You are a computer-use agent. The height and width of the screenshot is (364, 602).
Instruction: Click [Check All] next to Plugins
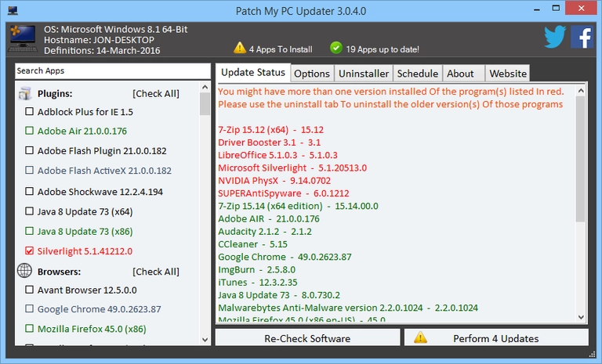pyautogui.click(x=156, y=94)
